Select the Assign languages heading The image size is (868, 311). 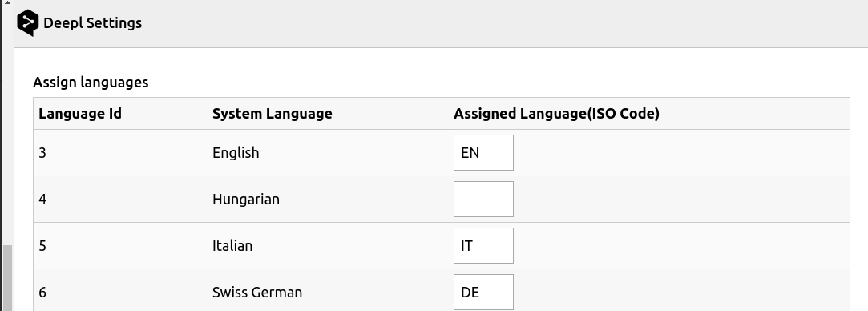91,83
